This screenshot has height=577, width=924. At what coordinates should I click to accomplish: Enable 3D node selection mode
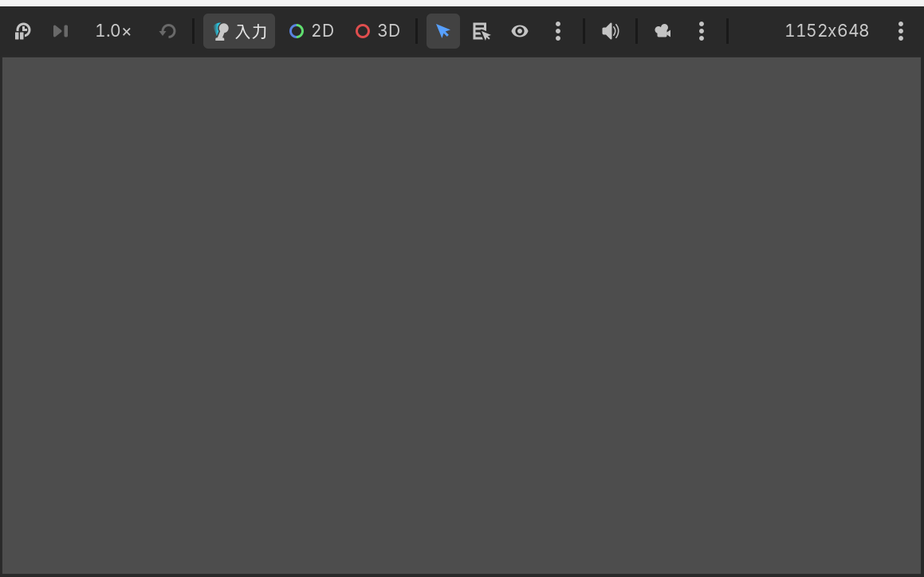378,31
